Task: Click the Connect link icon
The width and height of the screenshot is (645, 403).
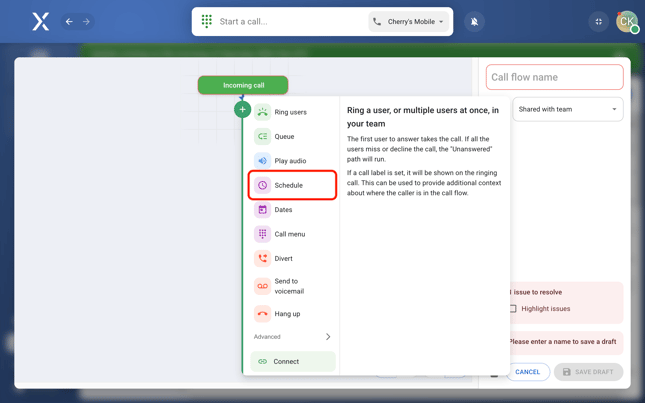Action: [262, 361]
